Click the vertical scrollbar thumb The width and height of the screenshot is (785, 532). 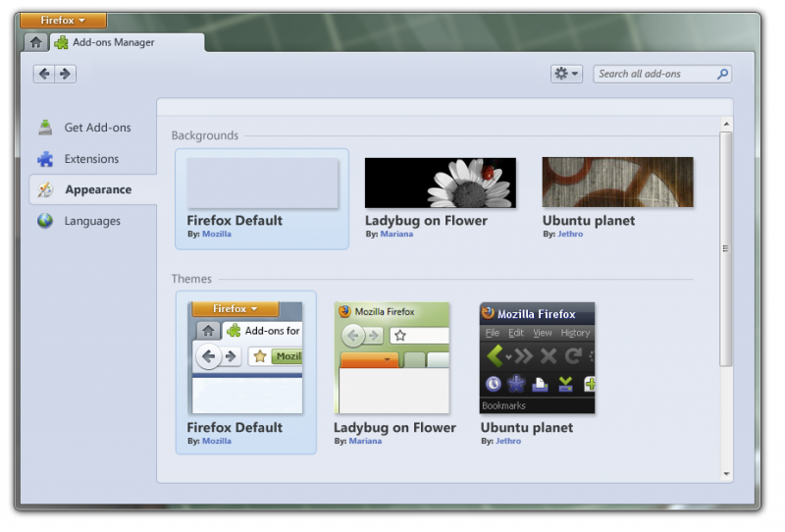pos(726,249)
